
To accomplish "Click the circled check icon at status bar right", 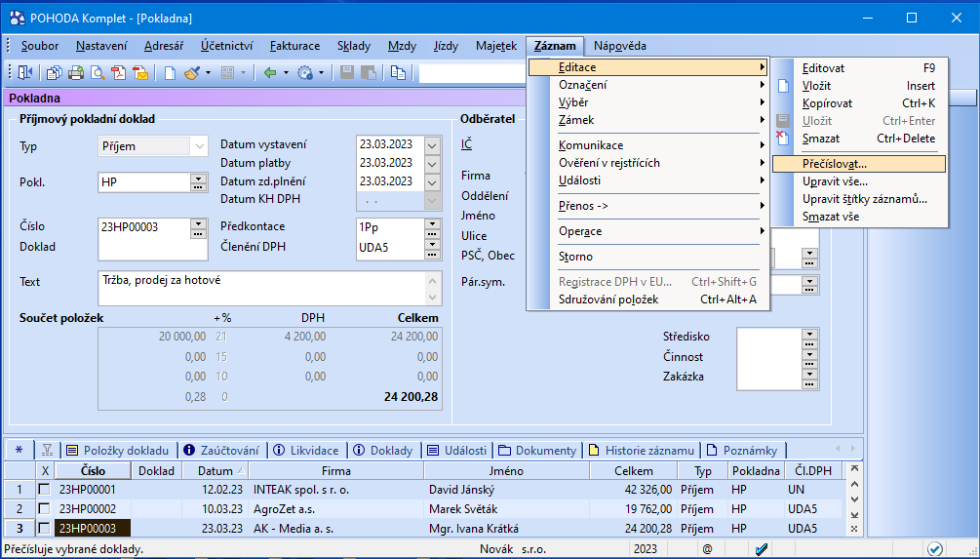I will click(x=934, y=549).
